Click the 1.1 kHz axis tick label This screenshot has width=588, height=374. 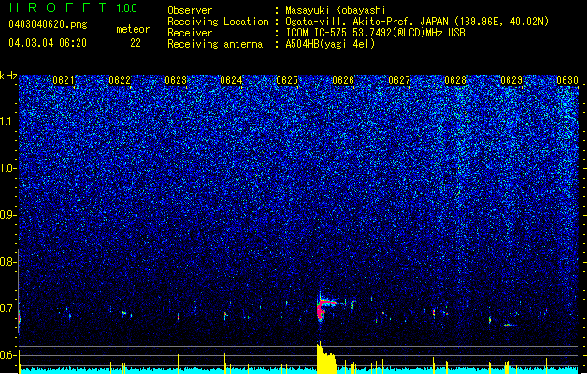(7, 122)
